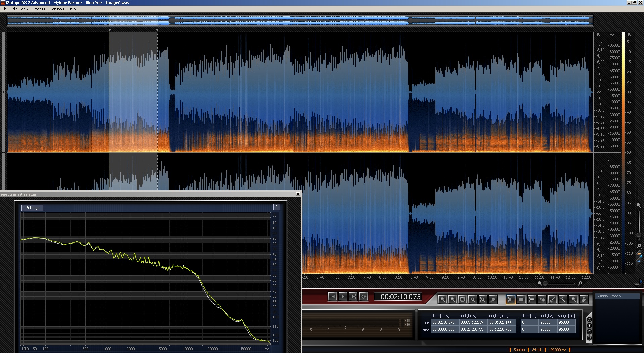Click the selection start marker above spectrogram
Screen dimensions: 644x353
coord(110,30)
